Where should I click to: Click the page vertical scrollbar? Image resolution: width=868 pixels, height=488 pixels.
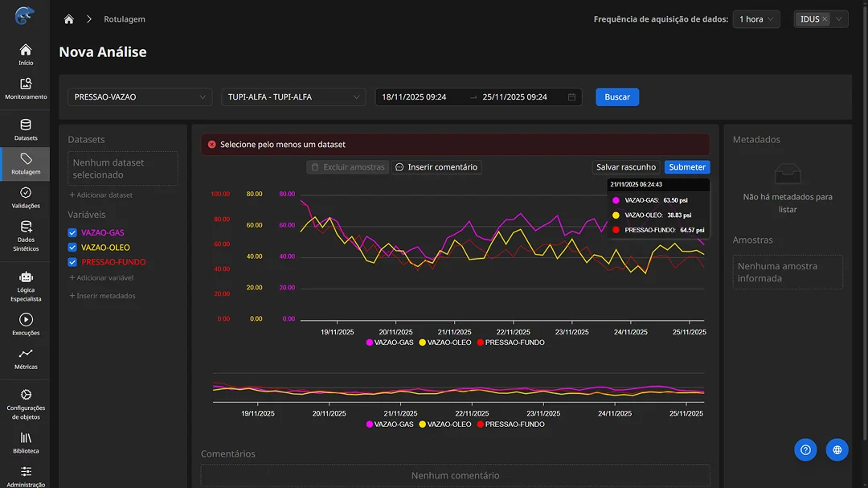coord(865,222)
